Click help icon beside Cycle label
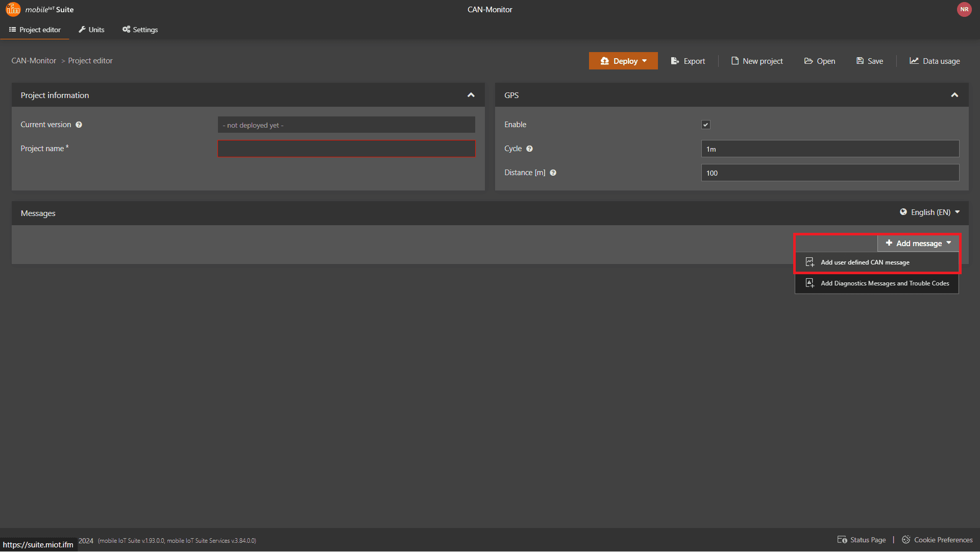 click(529, 149)
